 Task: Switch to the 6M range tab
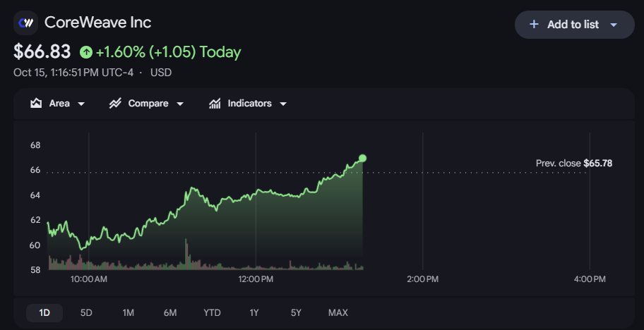(x=170, y=313)
